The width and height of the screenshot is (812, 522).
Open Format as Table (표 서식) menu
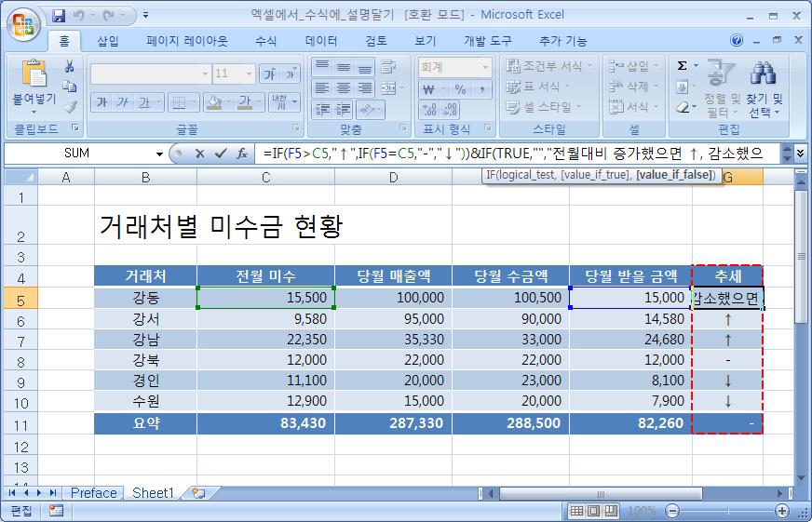click(538, 87)
